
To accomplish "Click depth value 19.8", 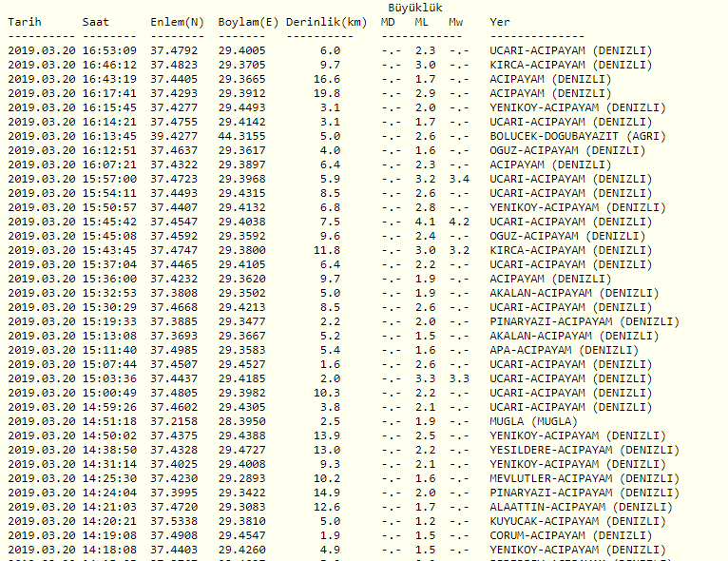I will (327, 93).
